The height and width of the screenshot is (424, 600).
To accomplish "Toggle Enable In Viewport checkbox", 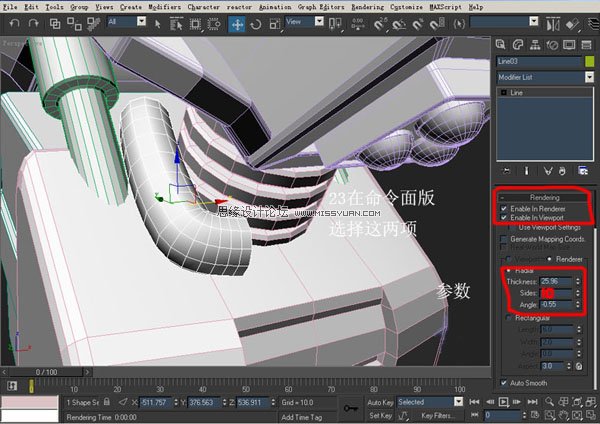I will pyautogui.click(x=504, y=217).
